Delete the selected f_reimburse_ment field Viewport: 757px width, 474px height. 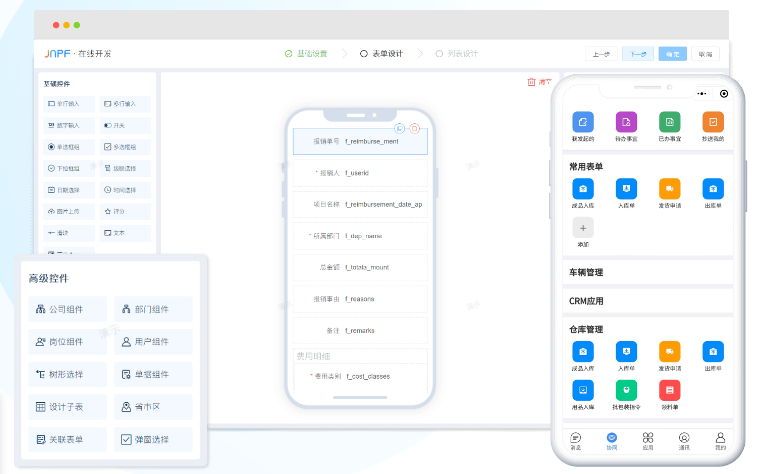pos(415,128)
